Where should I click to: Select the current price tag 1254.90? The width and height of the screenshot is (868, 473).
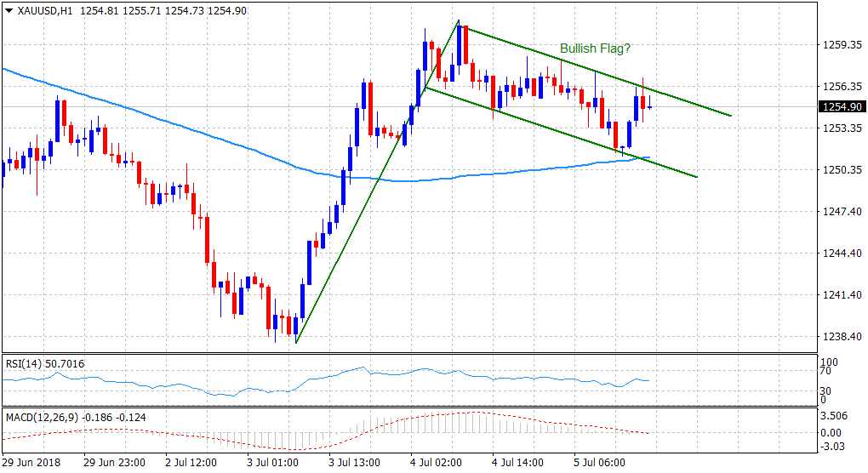pyautogui.click(x=841, y=107)
